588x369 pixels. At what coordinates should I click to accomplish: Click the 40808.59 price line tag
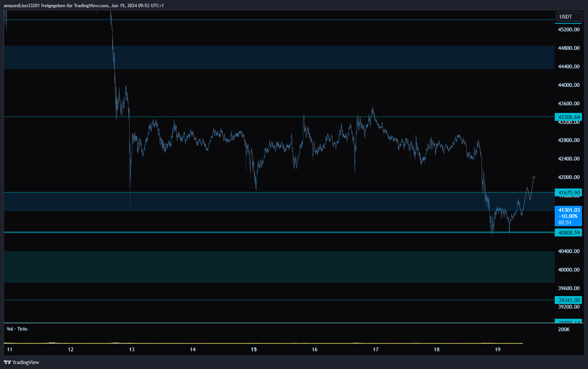tap(568, 233)
